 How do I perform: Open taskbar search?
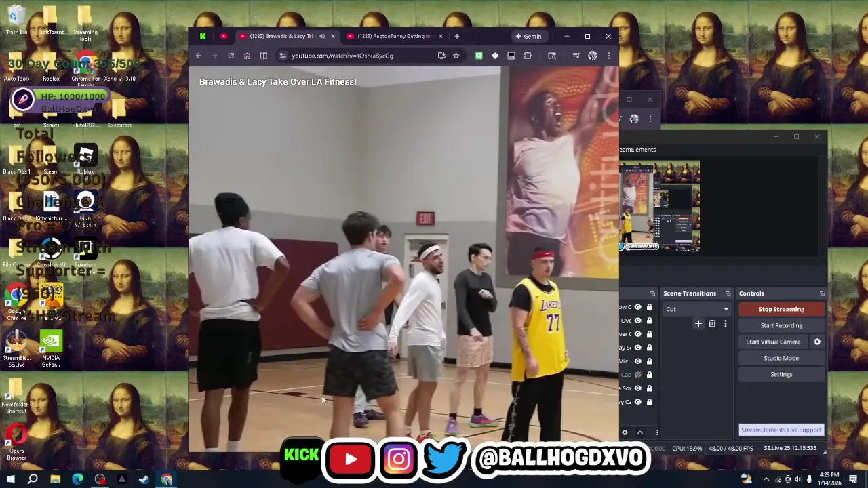click(33, 480)
